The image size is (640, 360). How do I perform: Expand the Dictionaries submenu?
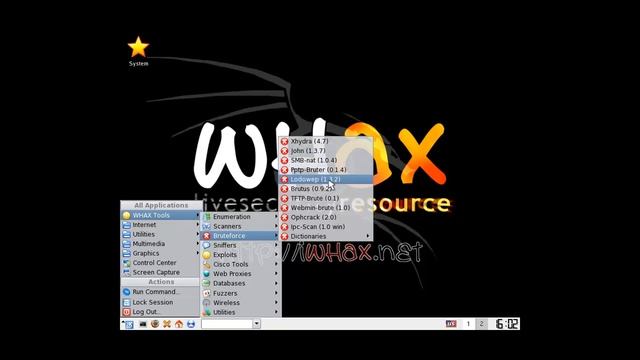tap(326, 236)
